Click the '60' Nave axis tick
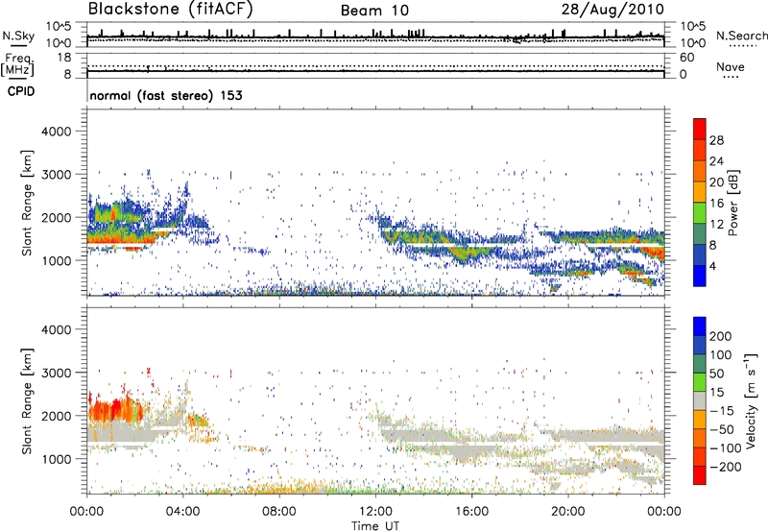Viewport: 768px width, 532px height. click(687, 58)
